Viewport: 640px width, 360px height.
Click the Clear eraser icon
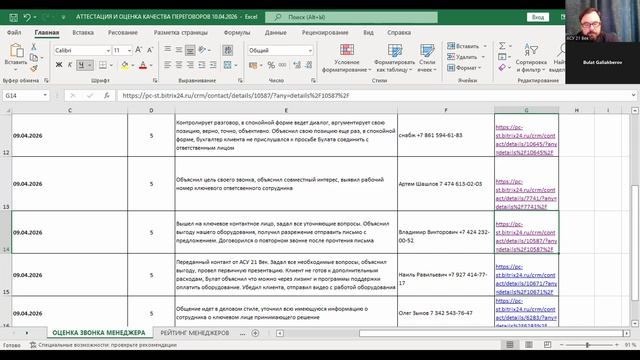coord(502,68)
